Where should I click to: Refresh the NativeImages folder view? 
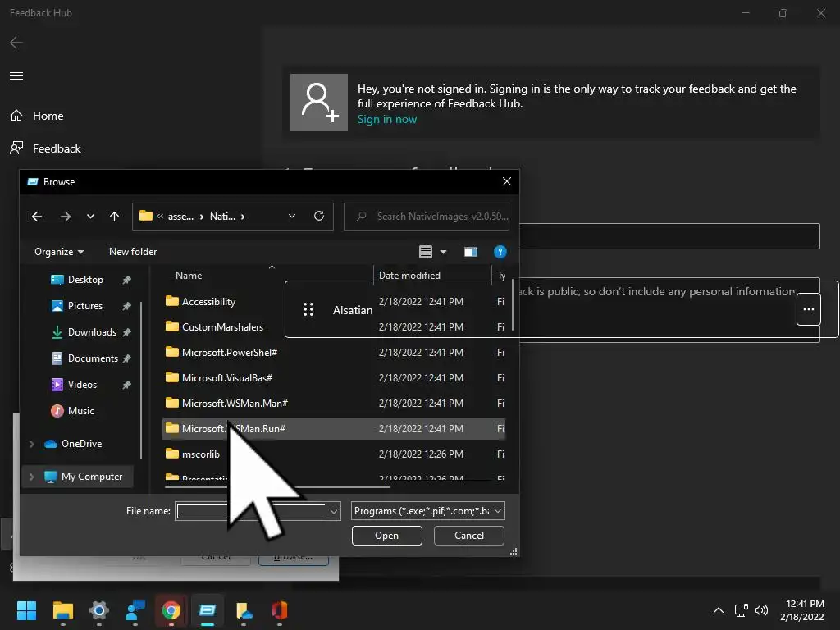(319, 216)
